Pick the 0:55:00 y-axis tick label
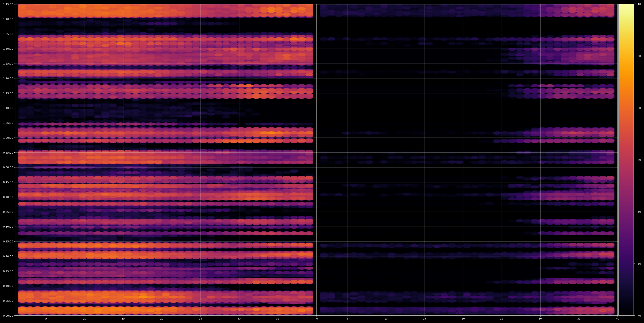This screenshot has height=323, width=644. tap(8, 152)
